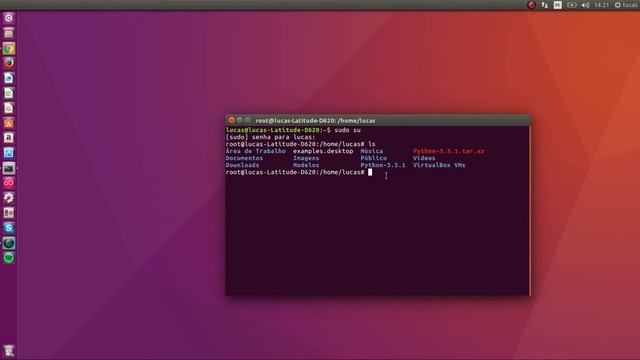The width and height of the screenshot is (640, 360).
Task: Click the 'Música' directory name
Action: pos(371,151)
